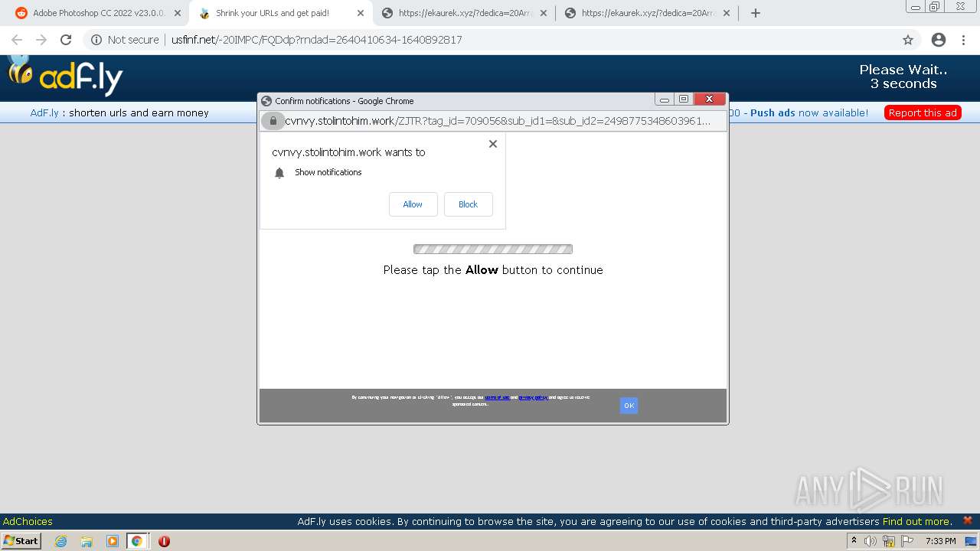Close the second ekaurek.xyz tab
980x551 pixels.
(727, 13)
